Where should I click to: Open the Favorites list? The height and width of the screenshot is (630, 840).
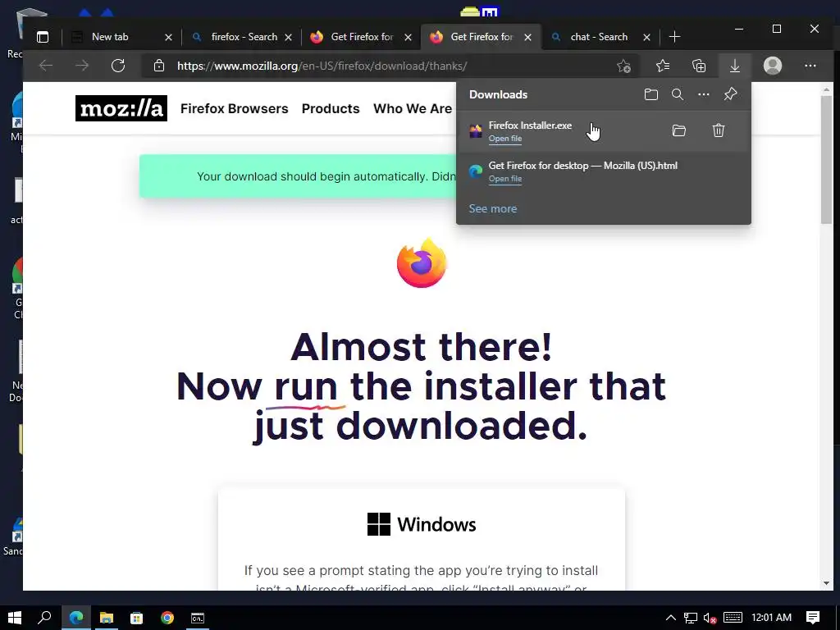tap(663, 66)
